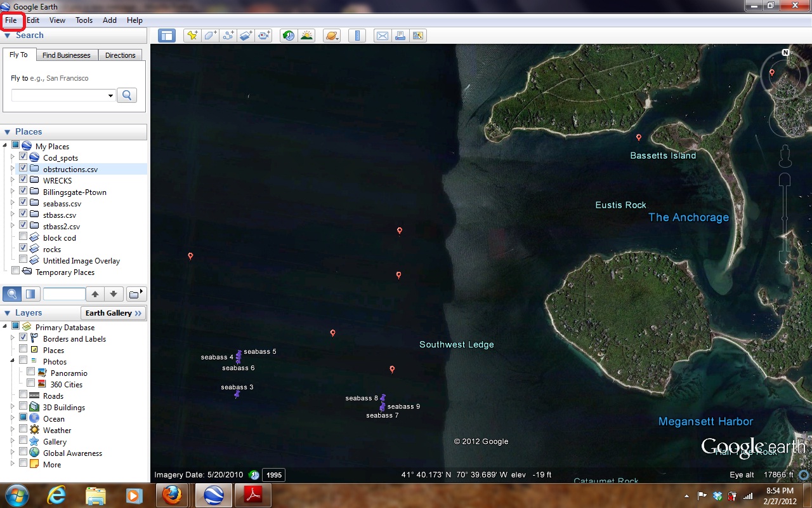Add a placemark with the yellow pushpin tool
Viewport: 812px width, 508px height.
(x=192, y=36)
